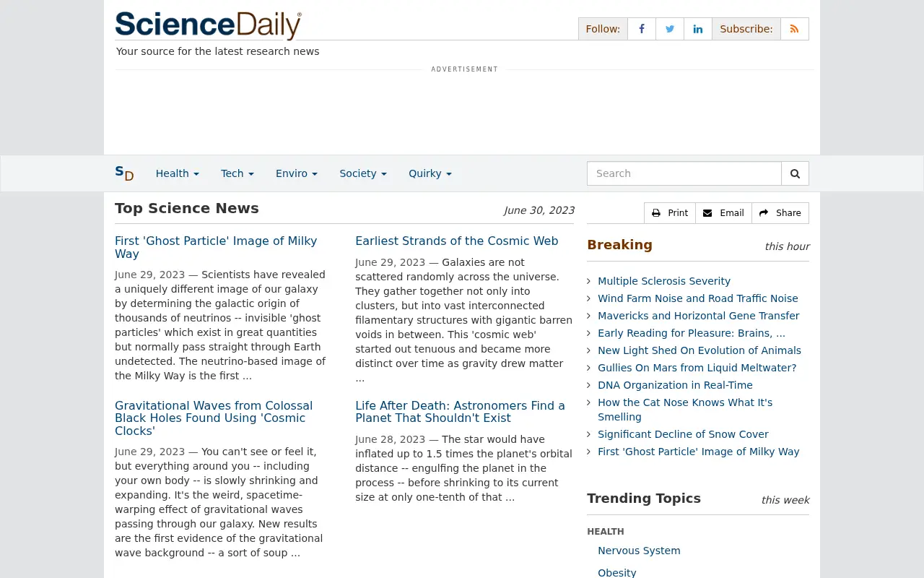This screenshot has width=924, height=578.
Task: Open DNA Organization in Real-Time link
Action: [675, 385]
